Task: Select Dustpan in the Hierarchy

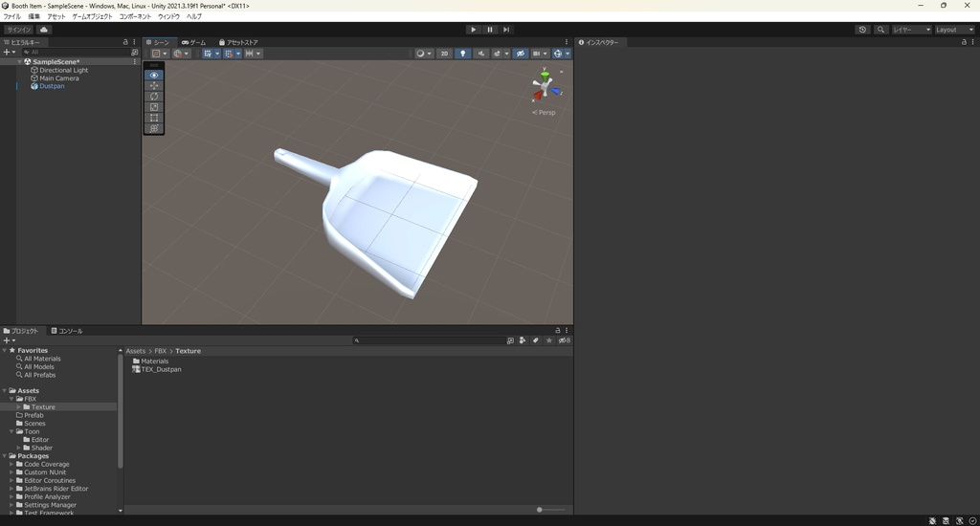Action: (x=52, y=86)
